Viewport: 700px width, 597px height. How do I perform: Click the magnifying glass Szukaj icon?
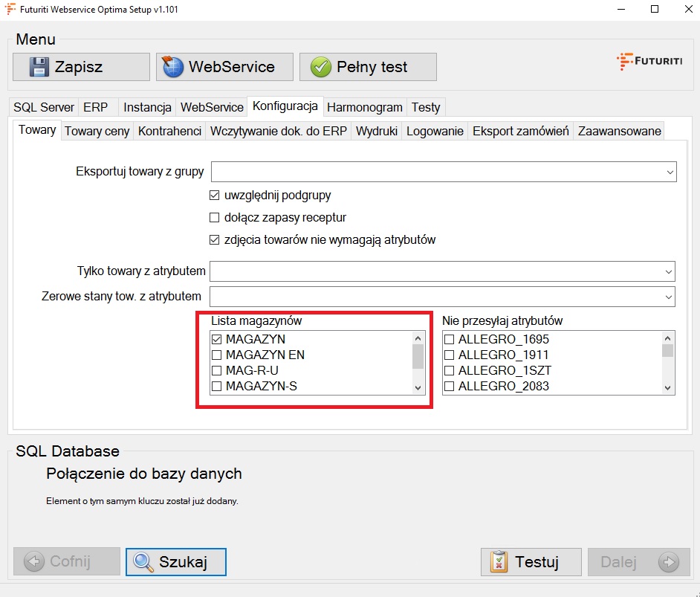pos(143,562)
